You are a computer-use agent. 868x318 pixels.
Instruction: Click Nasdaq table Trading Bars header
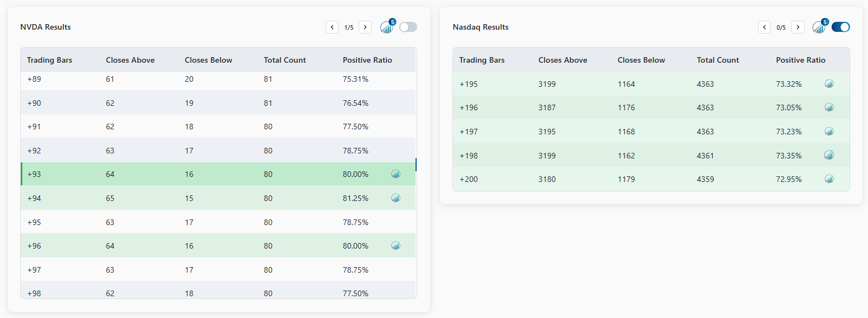pos(482,60)
